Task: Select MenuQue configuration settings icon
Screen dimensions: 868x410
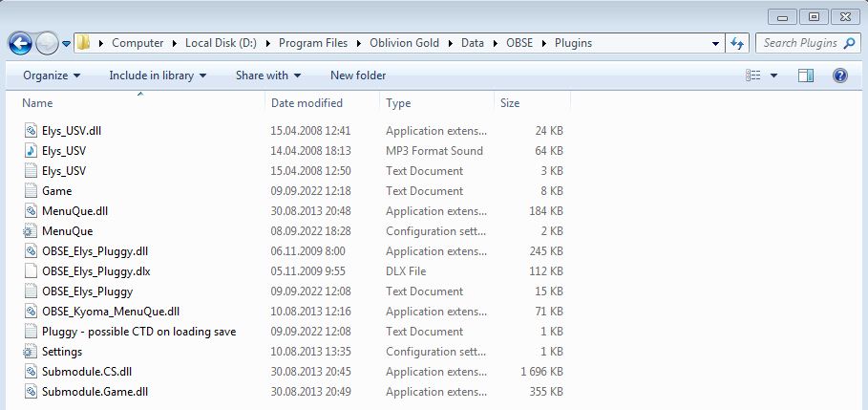Action: [31, 231]
